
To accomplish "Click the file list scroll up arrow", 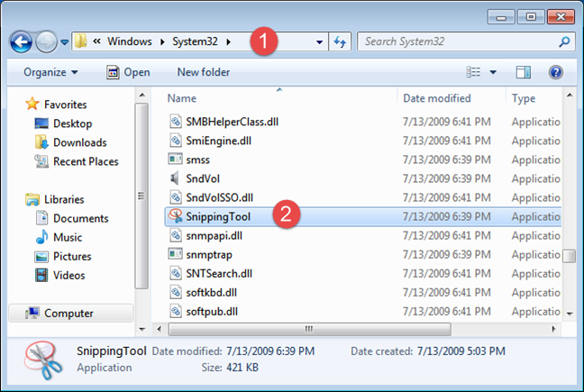I will point(570,96).
